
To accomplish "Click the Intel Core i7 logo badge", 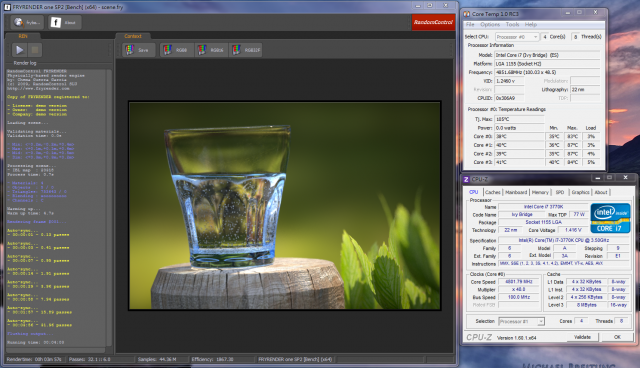I will point(610,218).
